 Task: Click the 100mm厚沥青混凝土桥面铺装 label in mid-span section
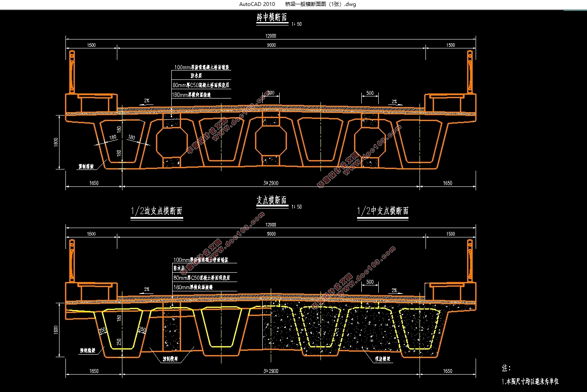click(x=202, y=67)
